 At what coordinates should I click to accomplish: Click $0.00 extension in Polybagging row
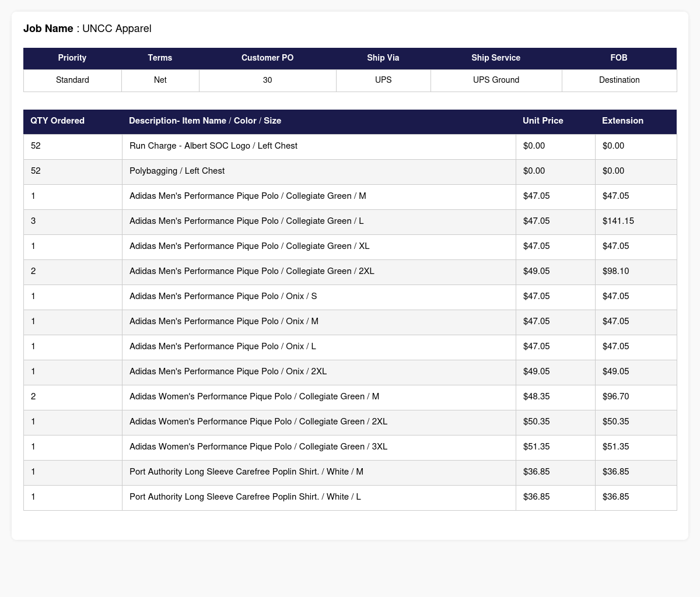pyautogui.click(x=614, y=171)
